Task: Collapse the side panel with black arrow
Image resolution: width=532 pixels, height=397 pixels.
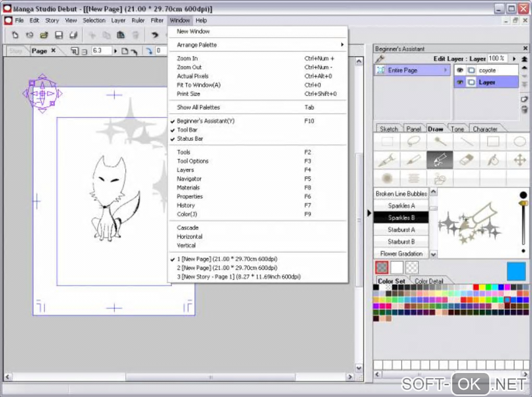Action: (x=369, y=213)
